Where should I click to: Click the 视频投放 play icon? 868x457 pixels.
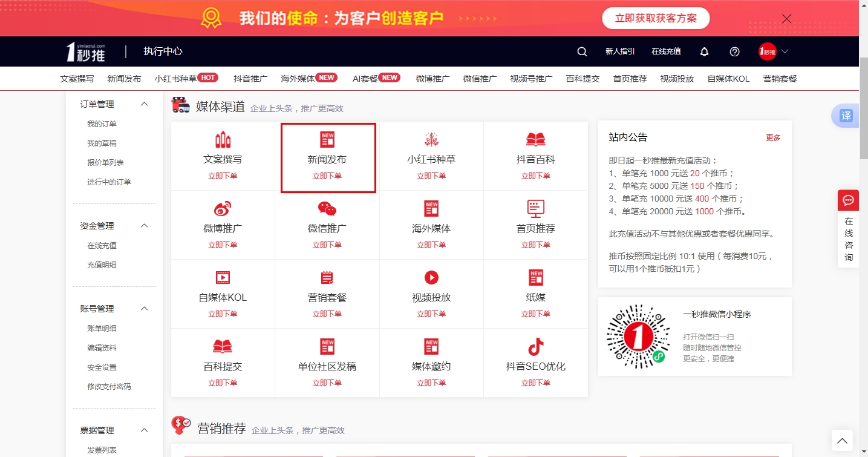pyautogui.click(x=431, y=277)
